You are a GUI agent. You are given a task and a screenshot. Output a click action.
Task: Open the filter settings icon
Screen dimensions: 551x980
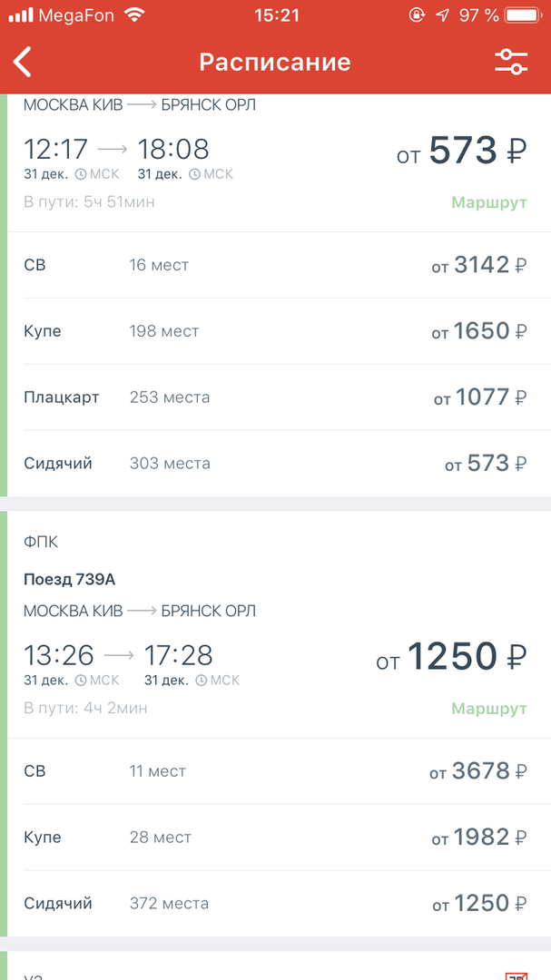point(510,62)
